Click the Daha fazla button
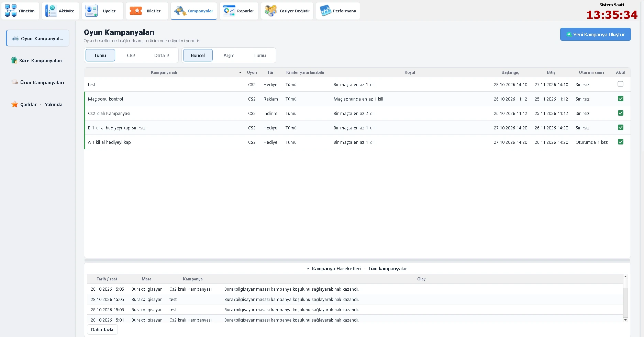 pos(102,329)
